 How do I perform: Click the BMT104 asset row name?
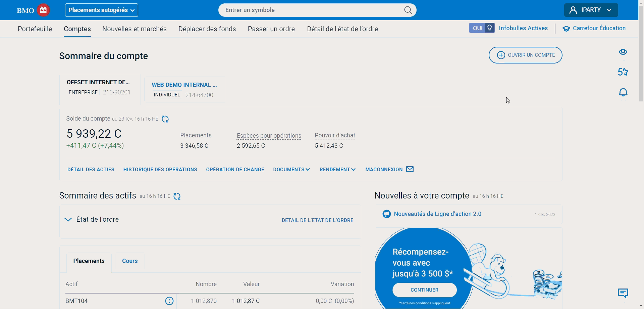76,301
